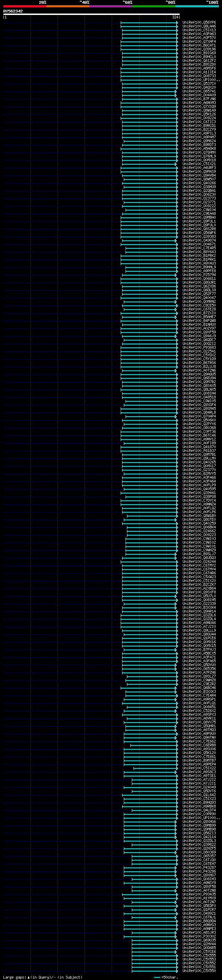The image size is (222, 980).
Task: Click the UniRef100_Q8W1B0 label
Action: coord(199,516)
